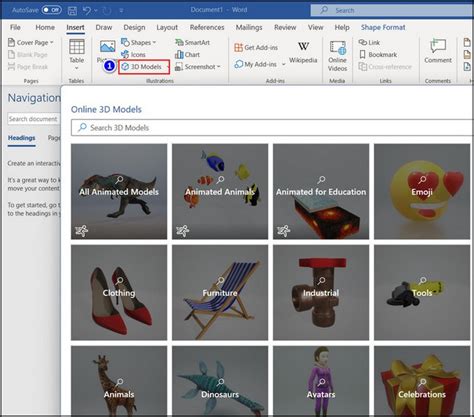Insert a SmartArt graphic
474x417 pixels.
pyautogui.click(x=192, y=43)
